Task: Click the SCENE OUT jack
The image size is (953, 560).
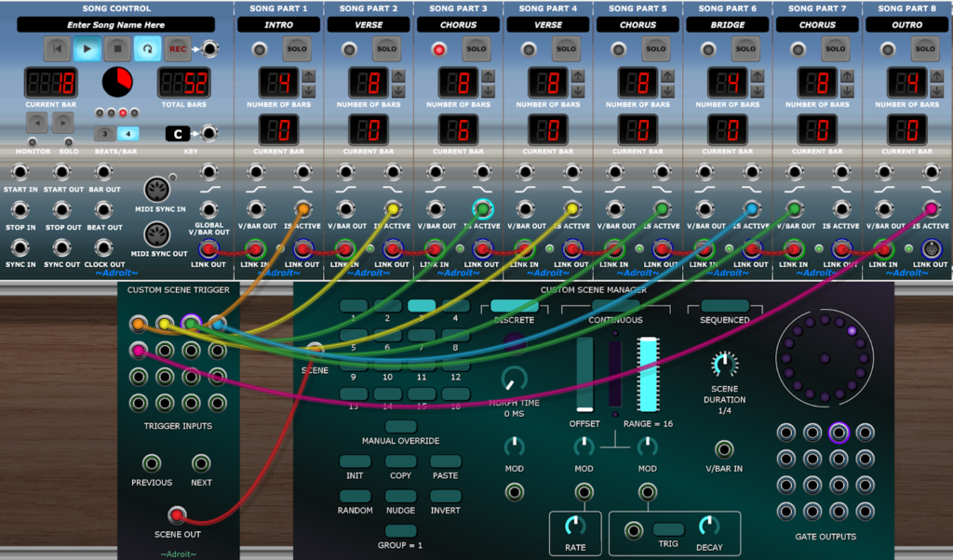Action: (176, 514)
